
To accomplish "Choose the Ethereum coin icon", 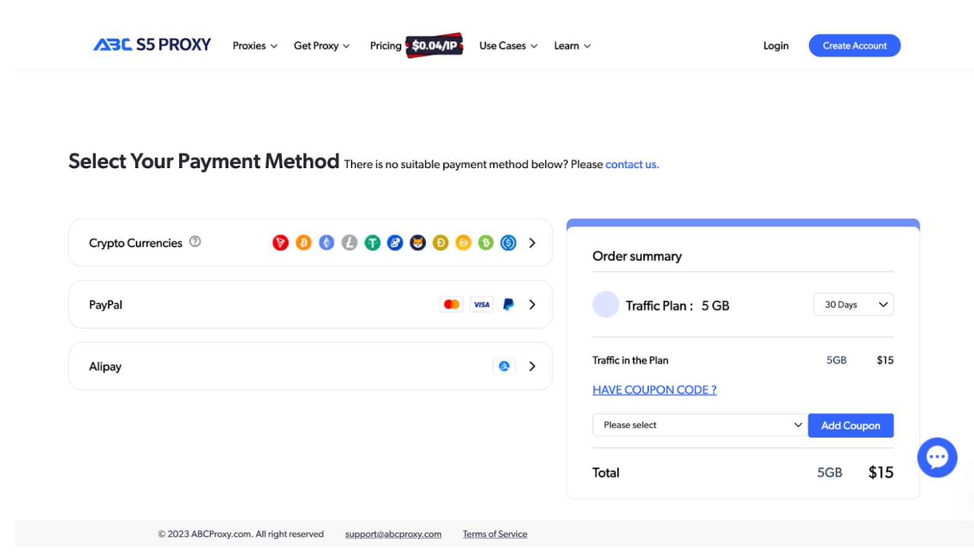I will point(326,243).
